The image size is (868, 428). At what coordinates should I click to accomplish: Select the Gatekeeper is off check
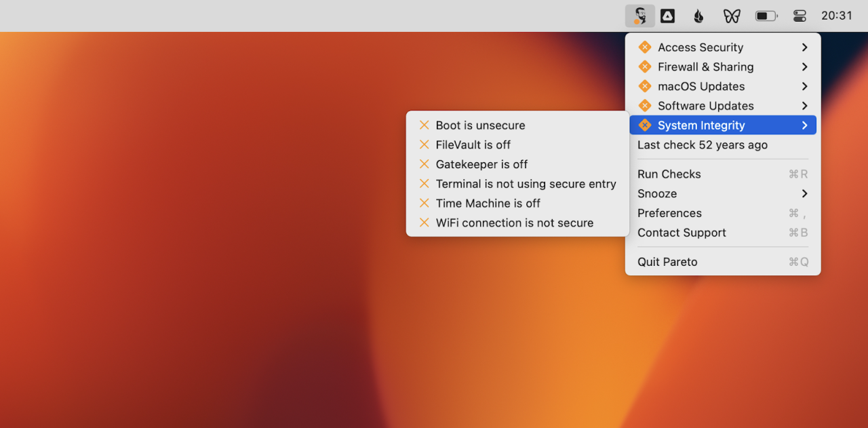517,164
